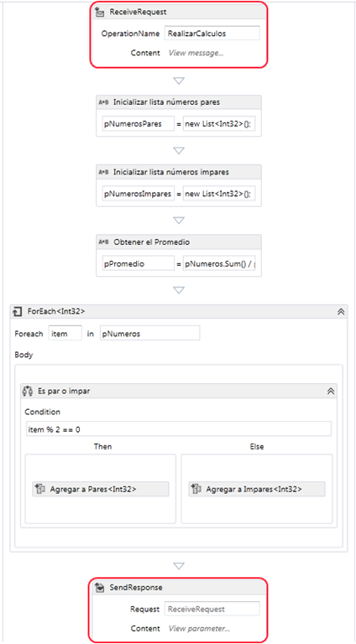
Task: Select the Assign icon of 'Obtener el Promedio'
Action: [x=104, y=241]
